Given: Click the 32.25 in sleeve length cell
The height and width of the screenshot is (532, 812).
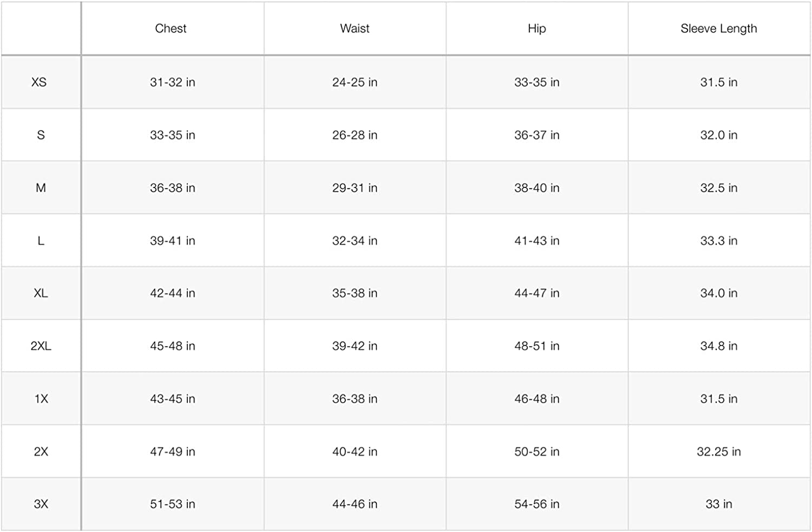Looking at the screenshot, I should pyautogui.click(x=718, y=452).
